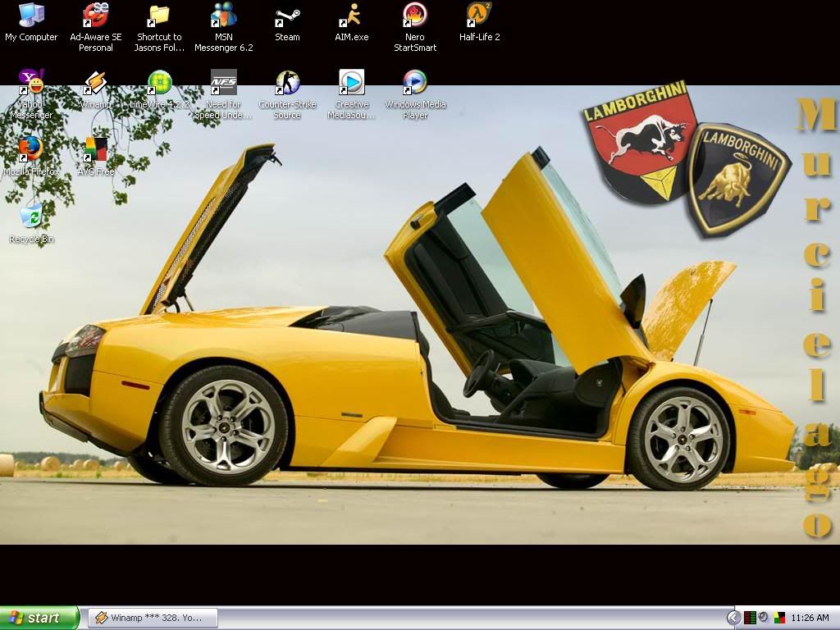Viewport: 840px width, 630px height.
Task: Open the Start menu
Action: point(37,618)
